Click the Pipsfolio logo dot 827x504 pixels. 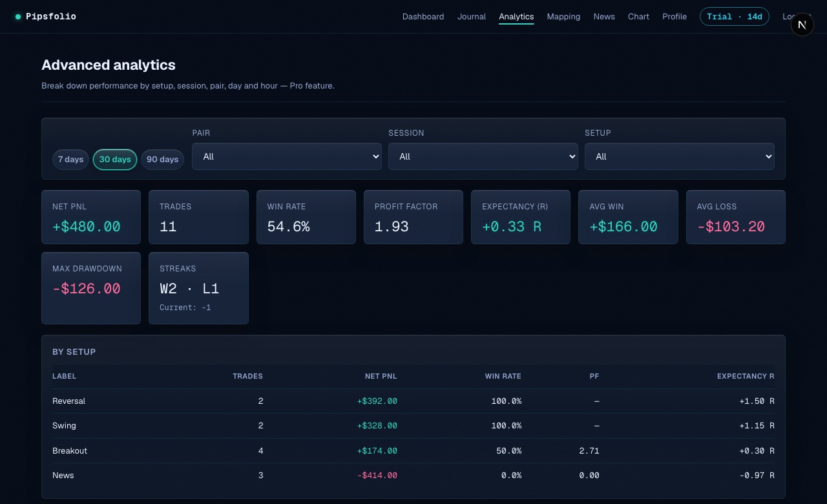[18, 17]
